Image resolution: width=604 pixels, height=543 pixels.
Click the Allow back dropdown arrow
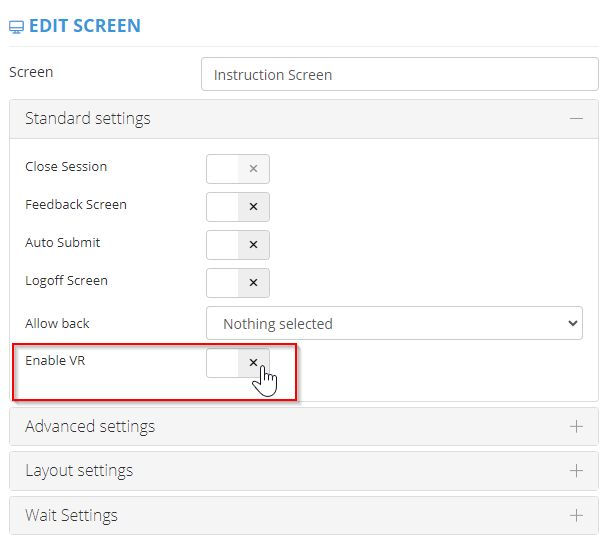[572, 324]
